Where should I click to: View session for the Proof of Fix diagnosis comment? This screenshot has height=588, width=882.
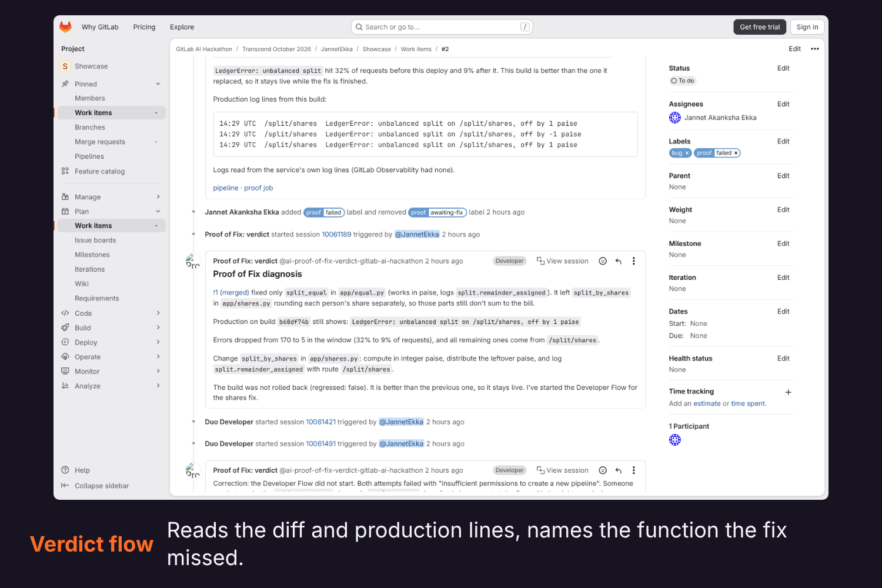click(562, 261)
